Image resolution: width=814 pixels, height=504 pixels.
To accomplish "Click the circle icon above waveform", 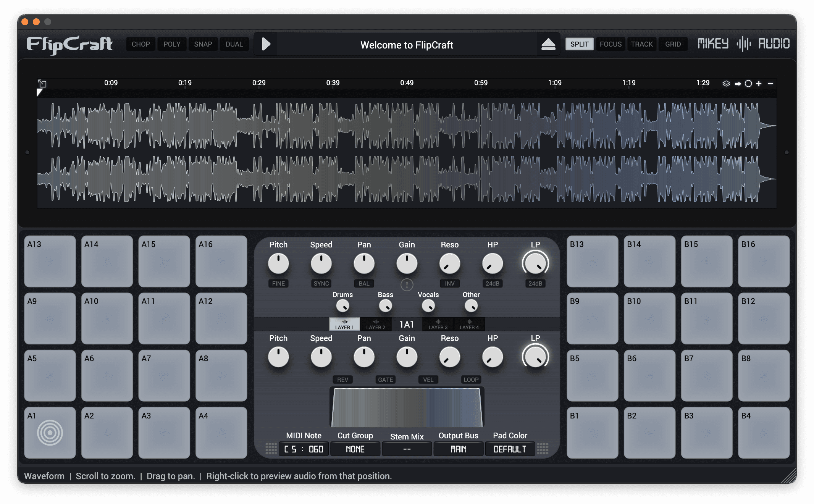I will point(748,84).
